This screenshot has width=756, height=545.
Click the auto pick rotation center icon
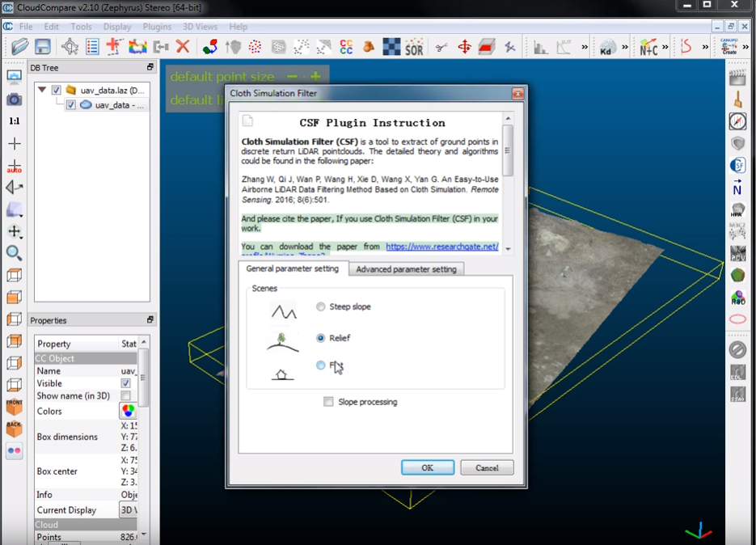pyautogui.click(x=14, y=166)
